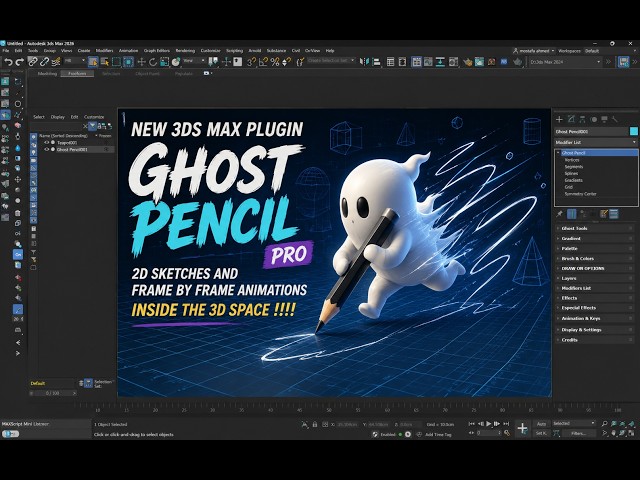Open the mostafa ahmed account button
Screen dimensions: 640x480
coord(534,51)
